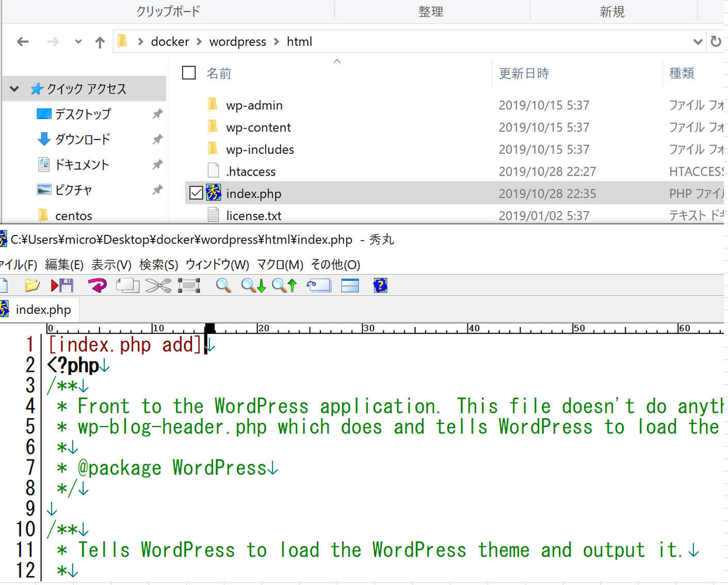Click the Paste frame icon in Hidemaru toolbar
The image size is (728, 585).
pos(189,285)
